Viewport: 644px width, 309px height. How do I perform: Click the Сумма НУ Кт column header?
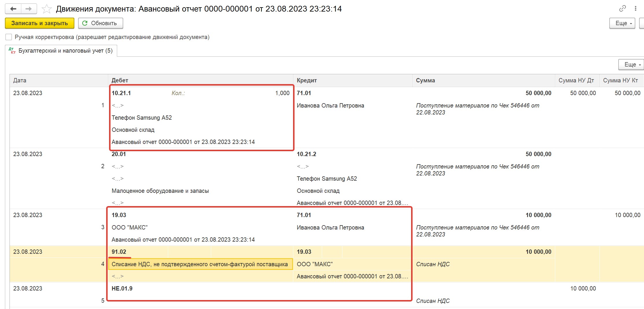(x=621, y=80)
